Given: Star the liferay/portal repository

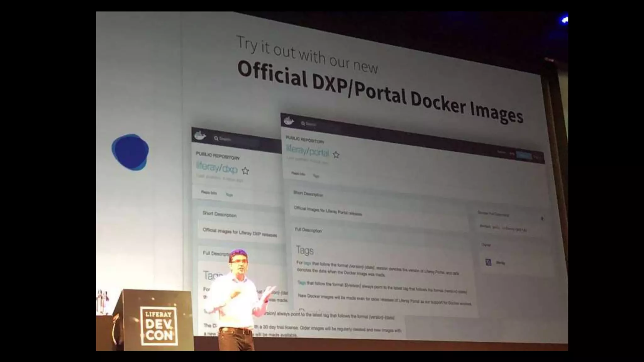Looking at the screenshot, I should pos(336,155).
